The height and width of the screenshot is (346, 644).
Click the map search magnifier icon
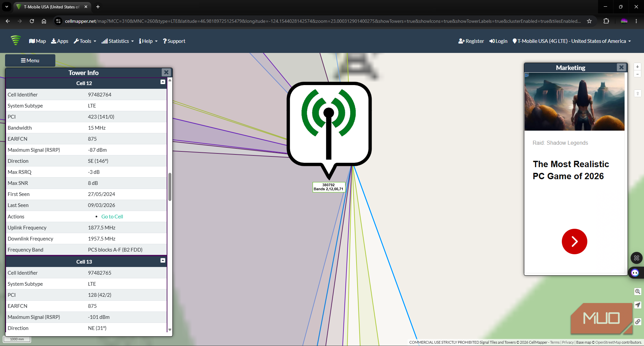[638, 292]
